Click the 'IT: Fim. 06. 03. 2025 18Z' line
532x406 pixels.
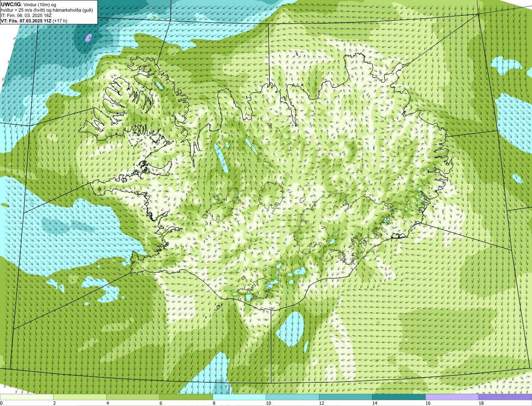pos(27,15)
